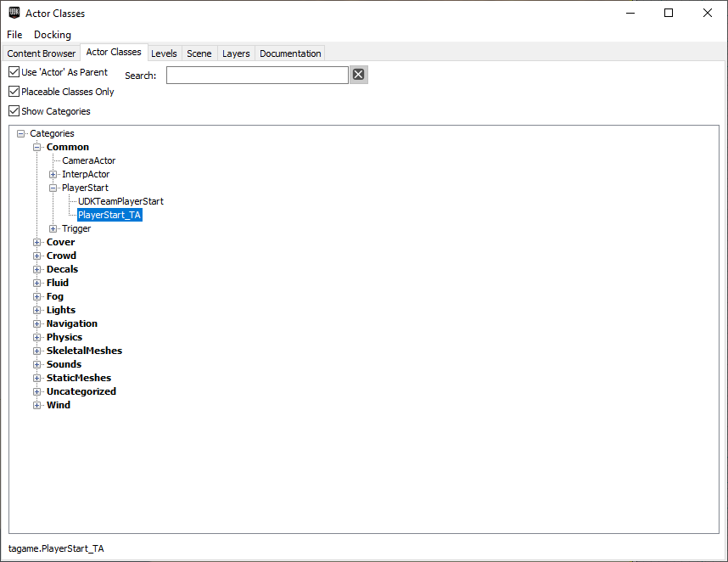Clear the search field using the X icon
The image size is (728, 562).
[x=357, y=74]
